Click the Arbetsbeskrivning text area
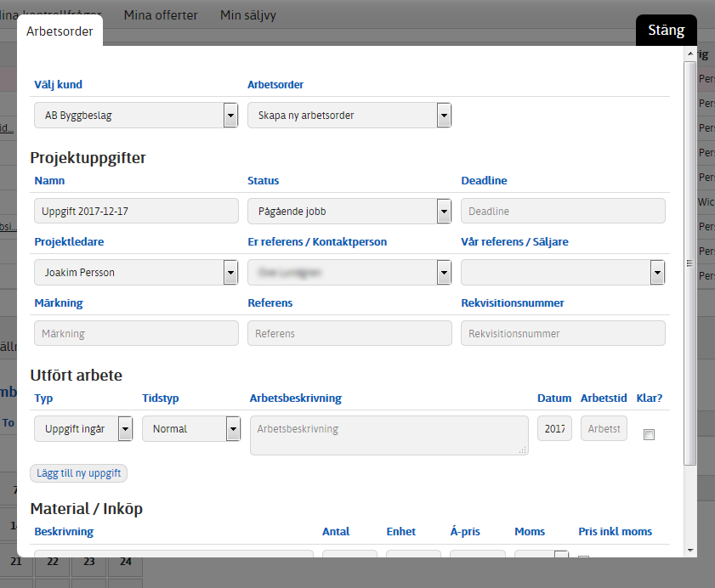Image resolution: width=715 pixels, height=588 pixels. pyautogui.click(x=389, y=435)
